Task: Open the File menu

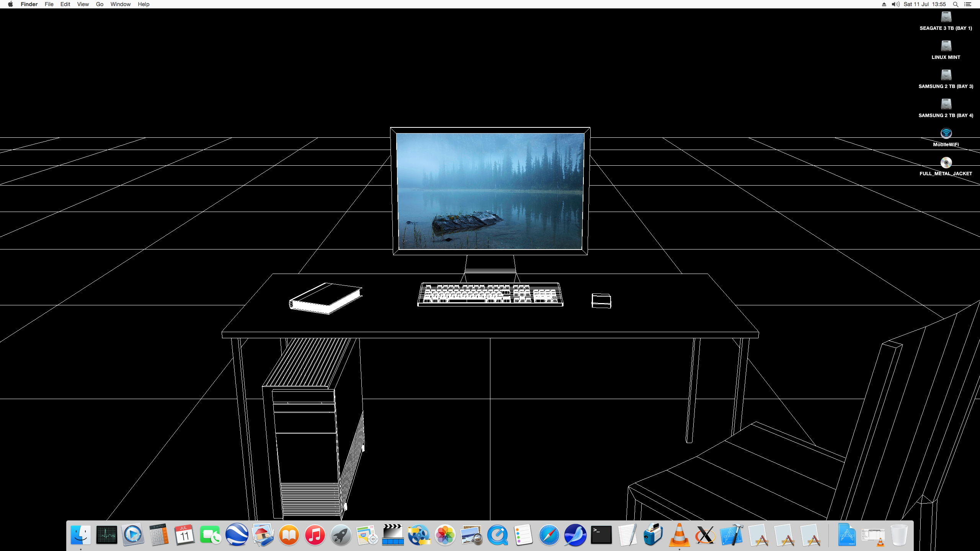Action: click(x=49, y=4)
